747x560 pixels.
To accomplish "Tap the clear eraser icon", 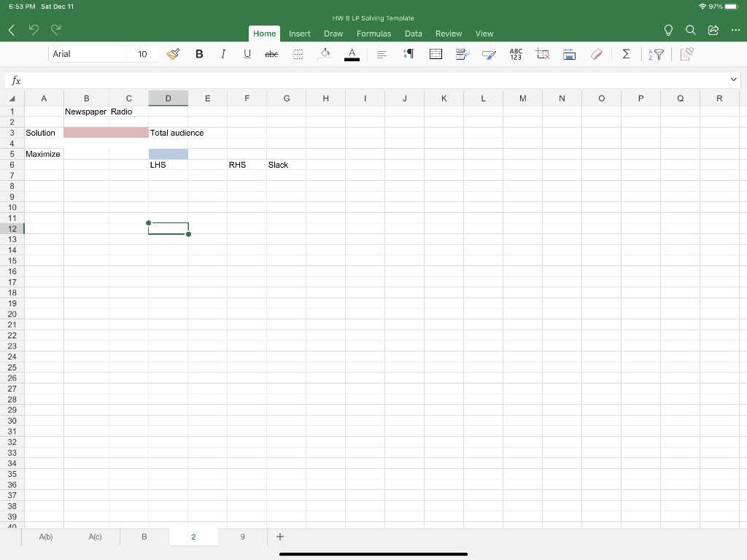I will click(x=597, y=54).
